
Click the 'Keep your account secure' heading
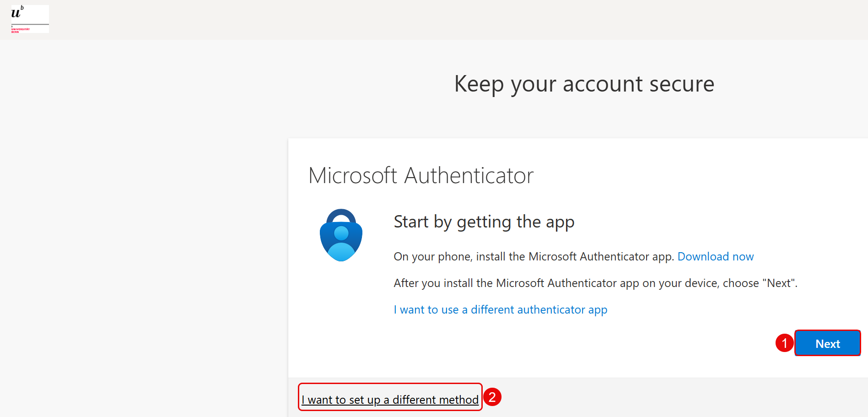tap(584, 84)
